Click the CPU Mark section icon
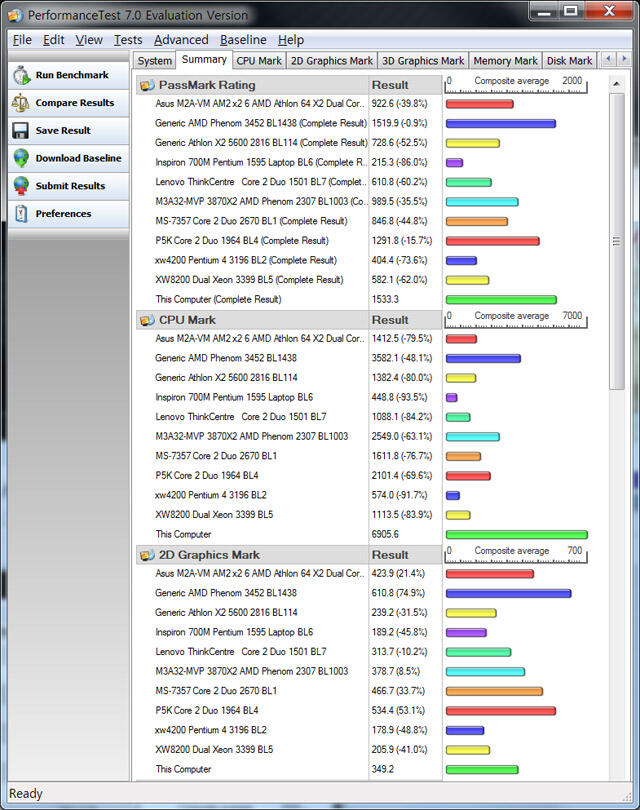 coord(147,320)
